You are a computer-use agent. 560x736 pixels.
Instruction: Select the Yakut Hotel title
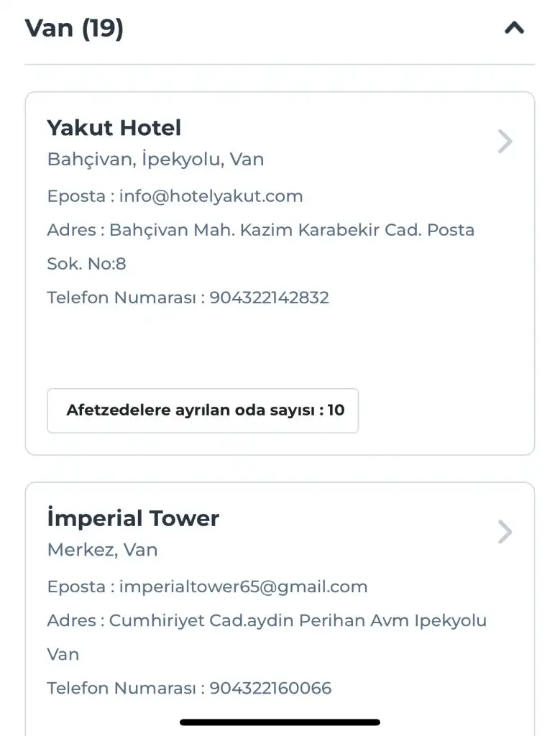[x=114, y=128]
